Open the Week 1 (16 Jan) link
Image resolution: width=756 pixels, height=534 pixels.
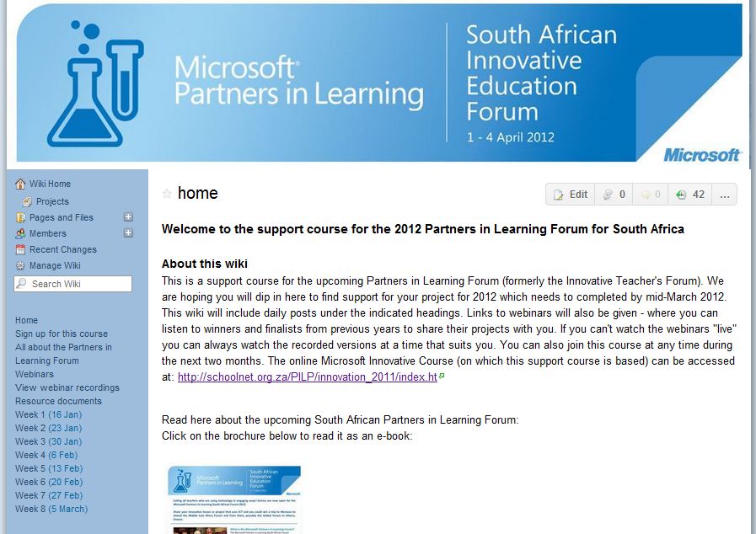pos(48,414)
